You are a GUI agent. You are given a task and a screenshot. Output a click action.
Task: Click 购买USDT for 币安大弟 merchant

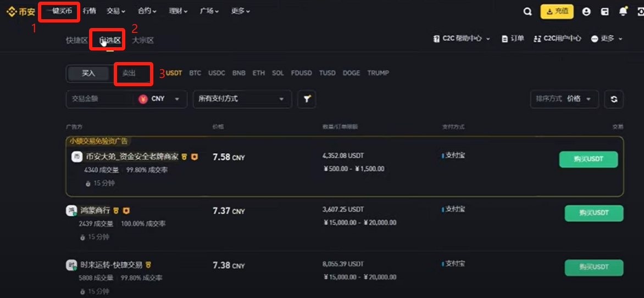point(588,159)
